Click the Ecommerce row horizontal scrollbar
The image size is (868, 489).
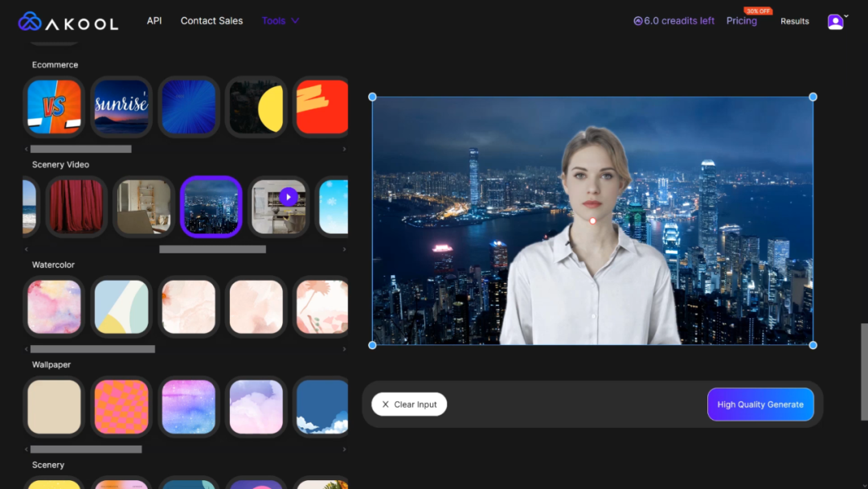pos(81,149)
